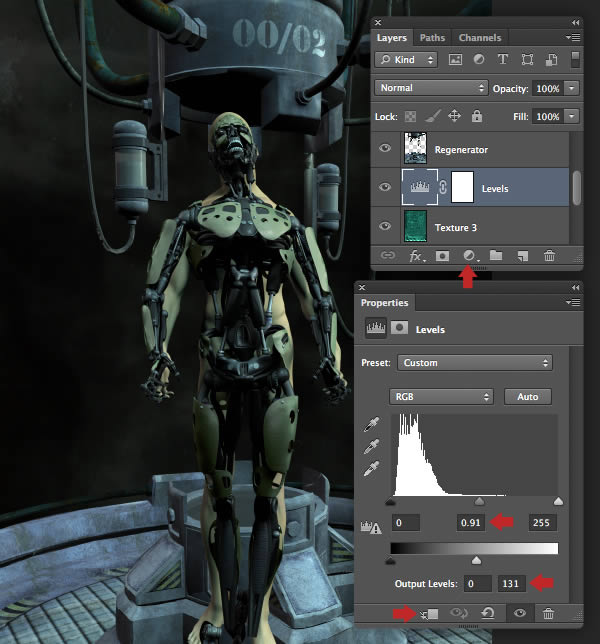The image size is (600, 644).
Task: Add a layer mask icon
Action: [x=442, y=256]
